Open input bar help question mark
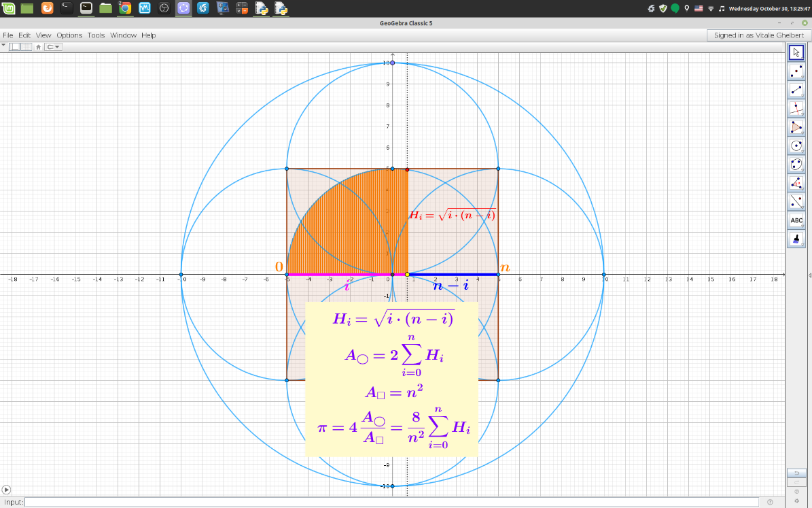This screenshot has height=508, width=812. tap(770, 502)
